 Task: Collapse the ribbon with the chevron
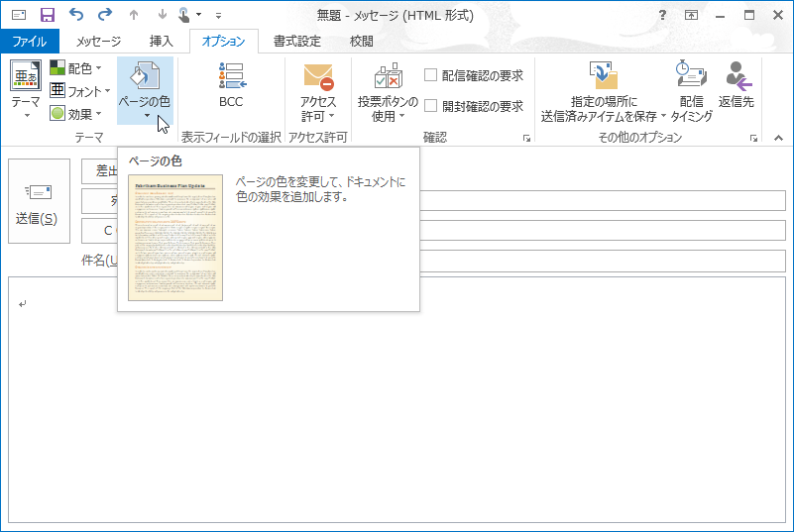[778, 138]
